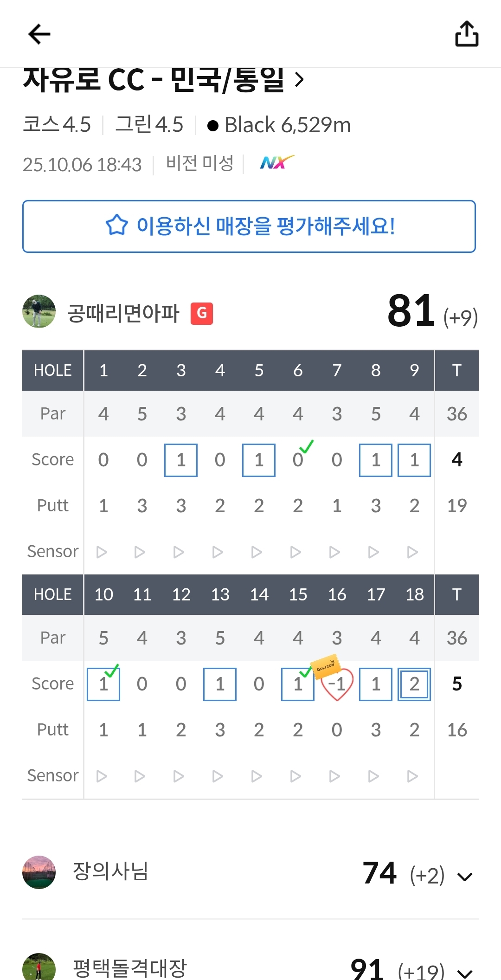Image resolution: width=501 pixels, height=980 pixels.
Task: Expand 평택돌격대장 scorecard with chevron
Action: coord(465,972)
